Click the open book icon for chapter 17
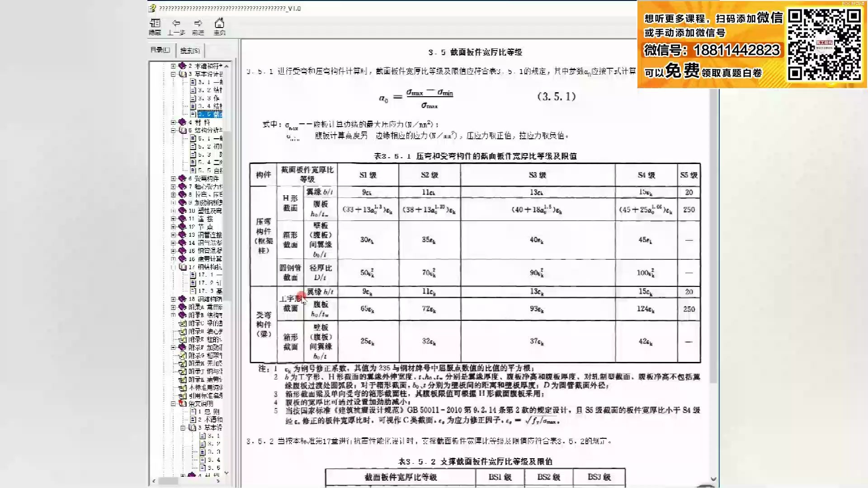 pos(183,267)
